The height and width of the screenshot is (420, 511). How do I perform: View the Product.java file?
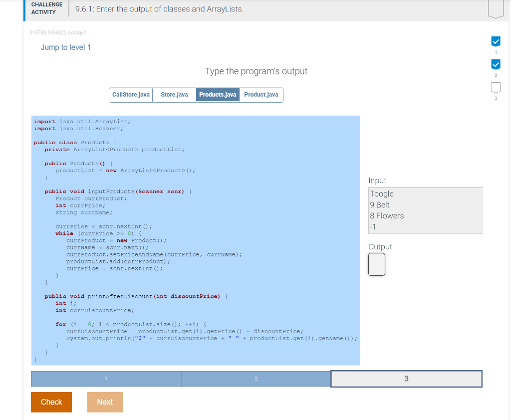coord(261,95)
